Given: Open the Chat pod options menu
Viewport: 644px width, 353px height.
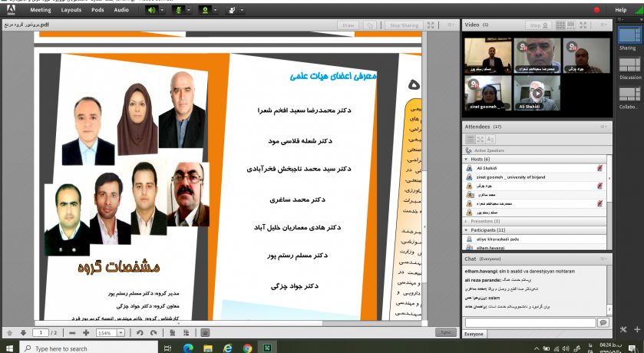Looking at the screenshot, I should (x=603, y=259).
